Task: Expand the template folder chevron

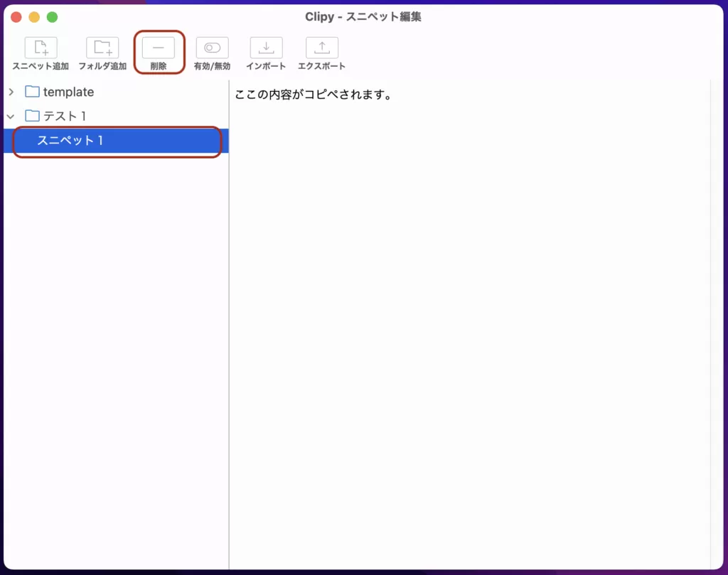Action: click(x=11, y=92)
